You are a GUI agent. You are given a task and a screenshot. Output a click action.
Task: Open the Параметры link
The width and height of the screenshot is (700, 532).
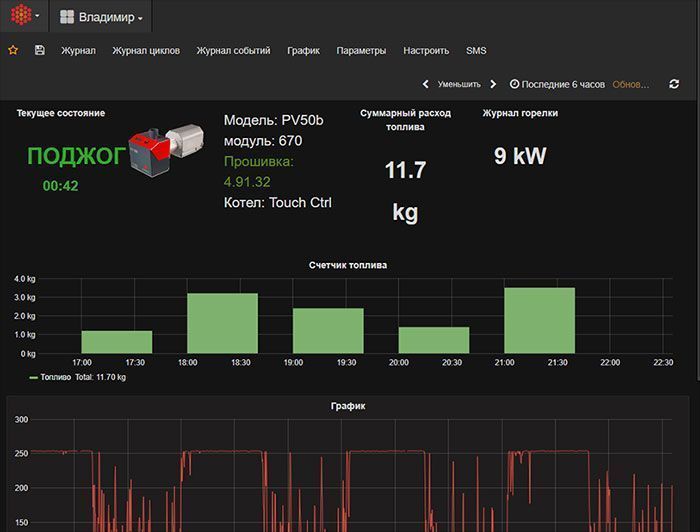pyautogui.click(x=361, y=50)
